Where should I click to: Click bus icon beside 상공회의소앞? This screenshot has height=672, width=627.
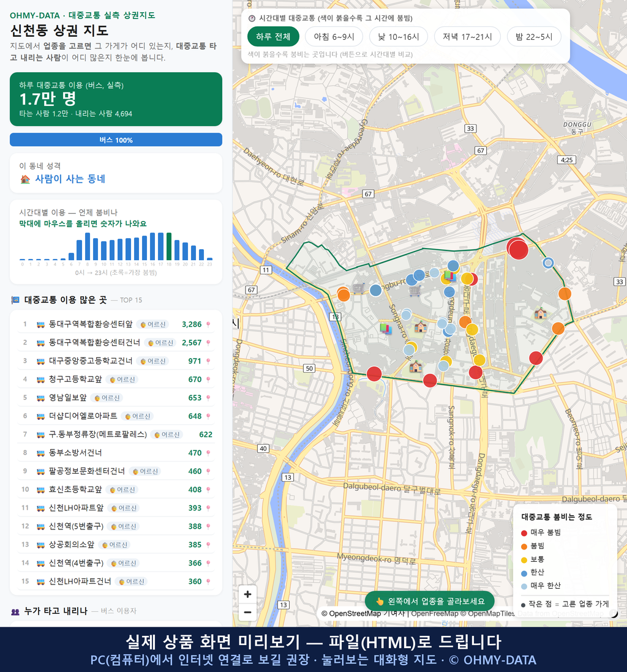point(41,545)
